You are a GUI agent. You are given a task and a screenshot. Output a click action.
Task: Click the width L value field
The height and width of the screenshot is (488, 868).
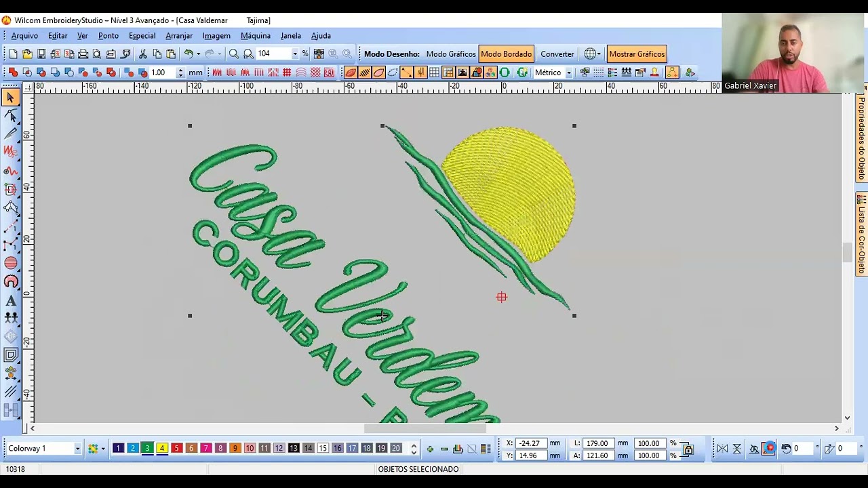click(597, 443)
